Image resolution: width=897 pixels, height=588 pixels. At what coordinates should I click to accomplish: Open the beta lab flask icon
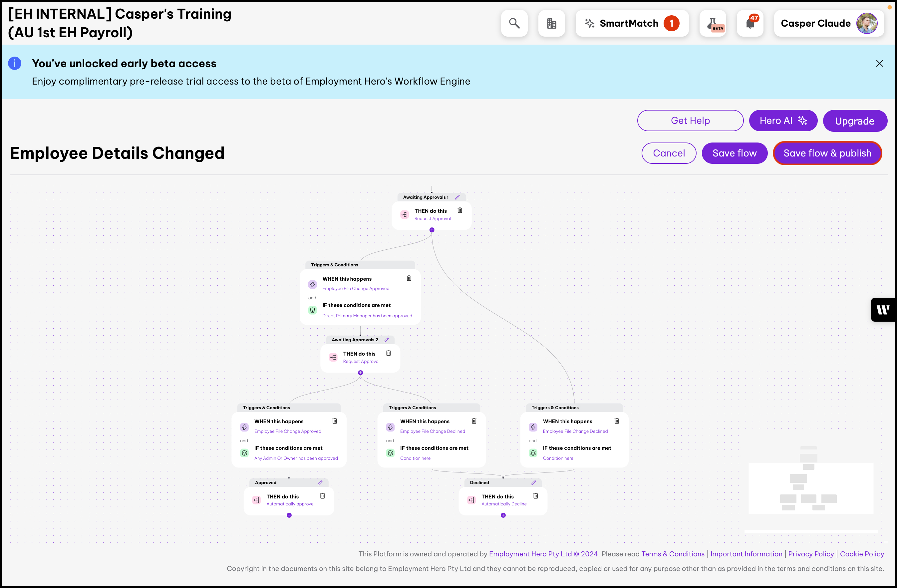712,23
